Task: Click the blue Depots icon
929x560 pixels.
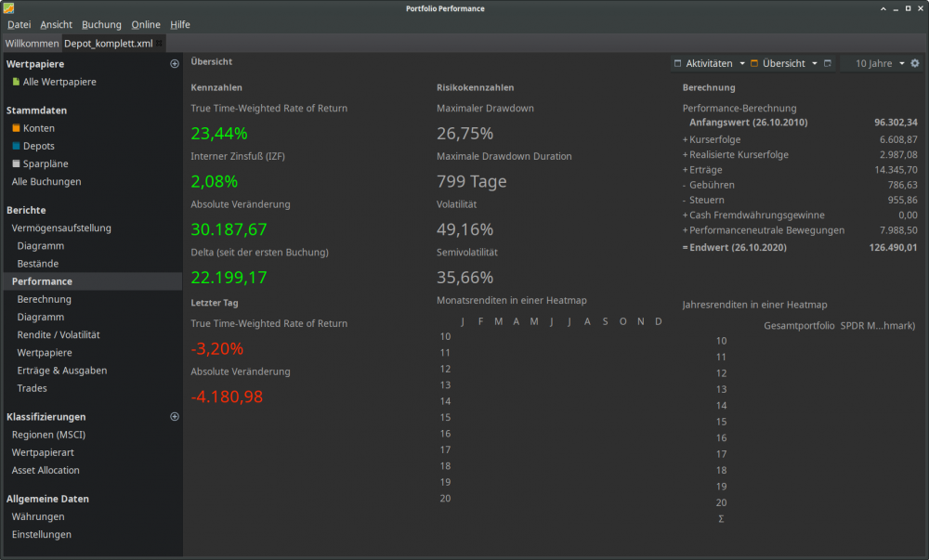Action: [16, 147]
